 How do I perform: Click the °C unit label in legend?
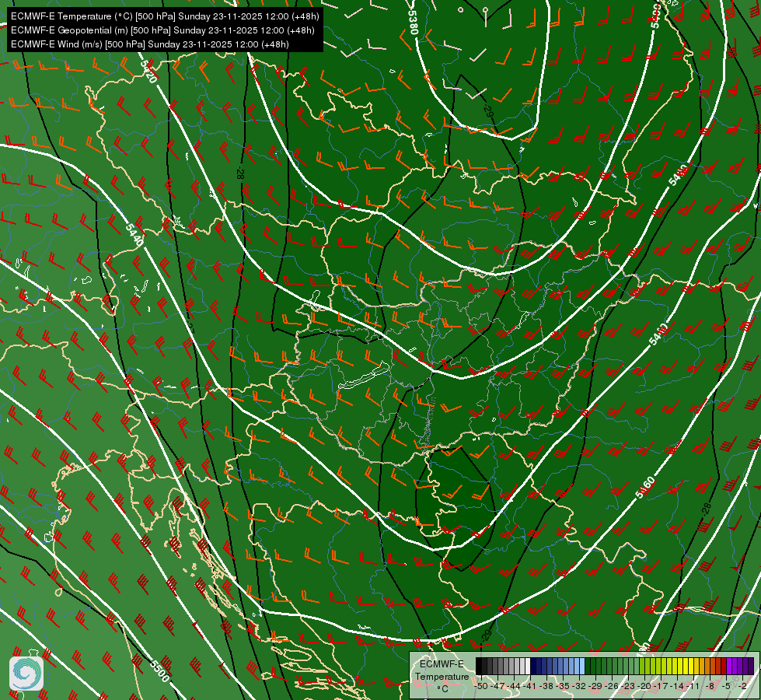click(x=442, y=688)
